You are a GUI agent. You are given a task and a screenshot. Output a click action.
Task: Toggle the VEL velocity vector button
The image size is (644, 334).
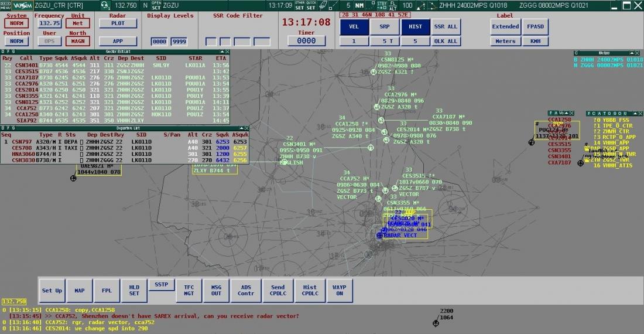tap(354, 27)
